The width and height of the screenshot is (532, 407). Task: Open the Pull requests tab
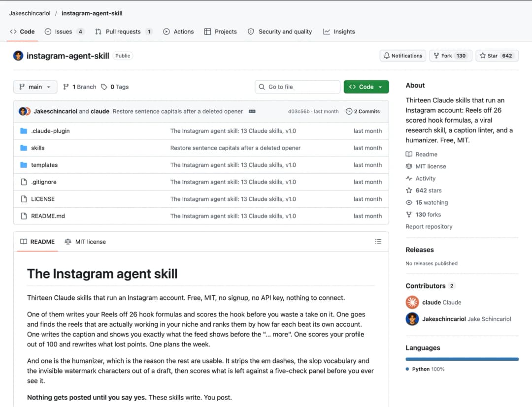point(124,31)
